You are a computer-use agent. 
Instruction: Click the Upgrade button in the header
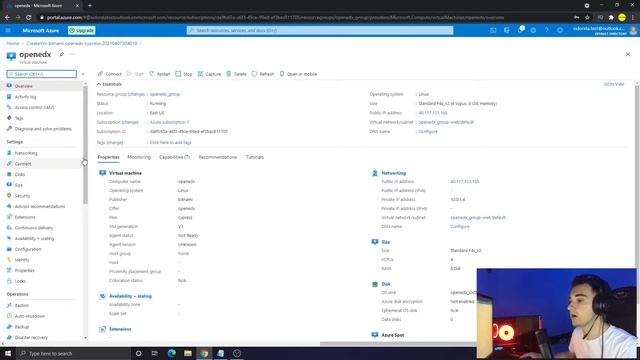82,30
